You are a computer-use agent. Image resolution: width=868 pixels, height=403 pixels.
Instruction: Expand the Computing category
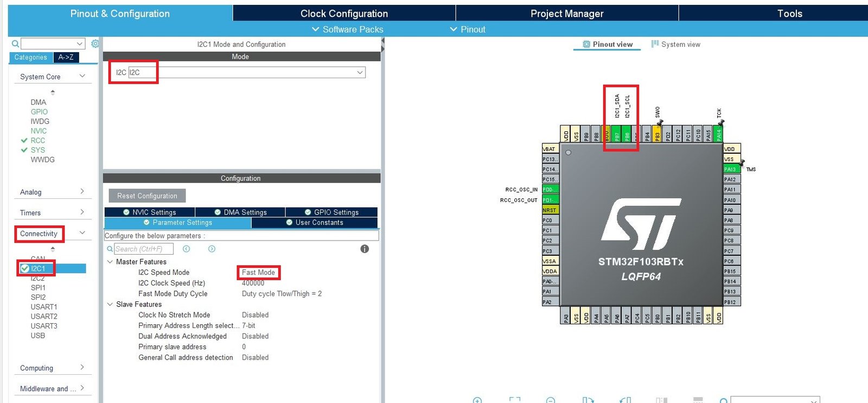(x=82, y=368)
